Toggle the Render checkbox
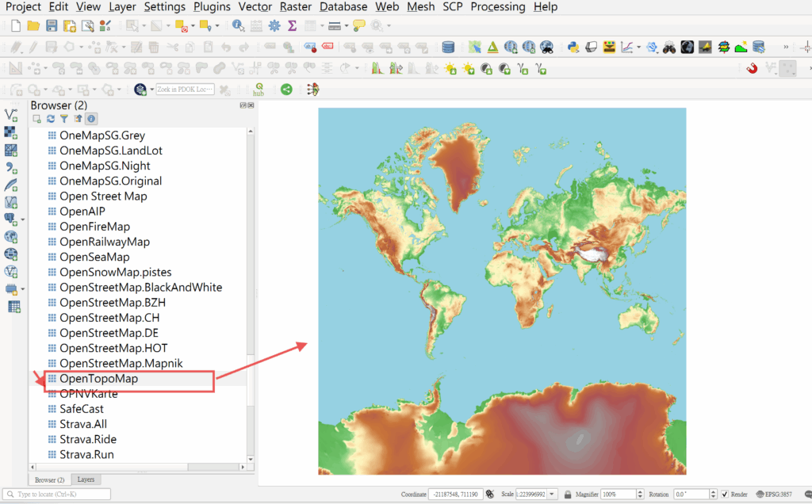Viewport: 812px width, 504px height. click(x=725, y=494)
